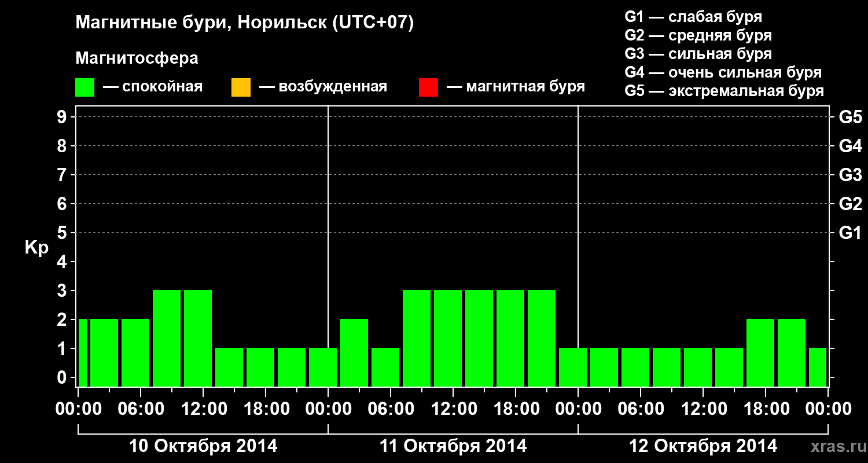Screen dimensions: 868x463
Task: Click the '06:00' time label of 11 Октября
Action: point(391,409)
